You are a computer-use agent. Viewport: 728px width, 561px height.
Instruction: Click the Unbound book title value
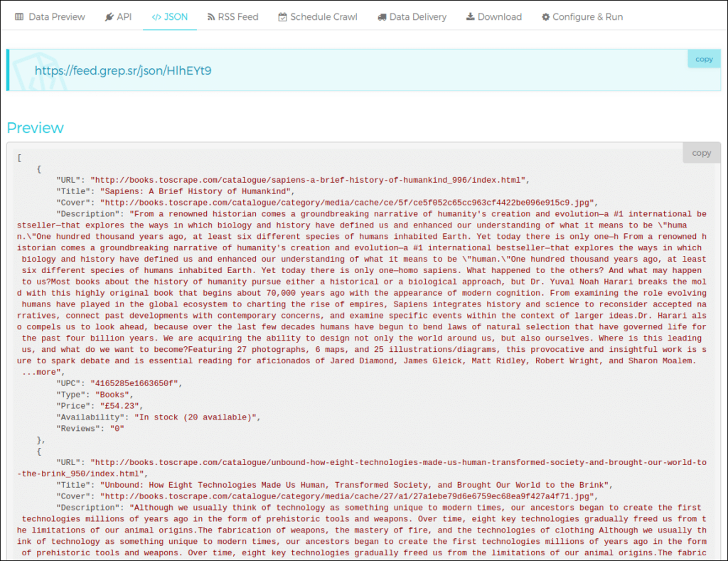354,486
